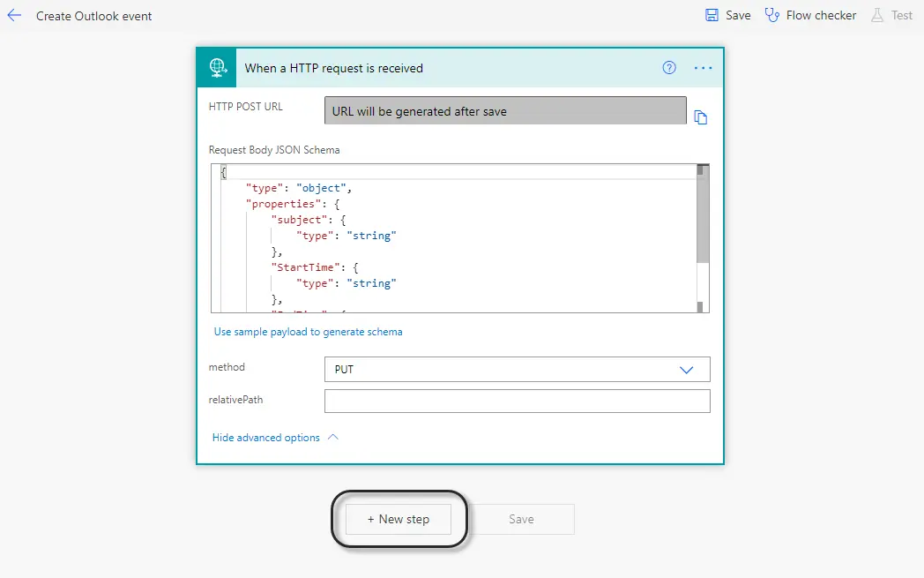Click inside the Request Body JSON Schema editor
Image resolution: width=924 pixels, height=578 pixels.
(454, 238)
